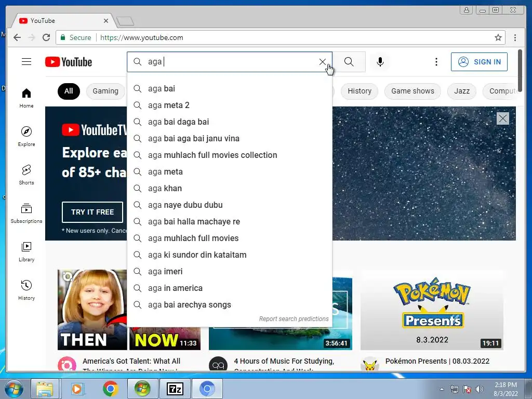Choose suggestion 'aga in america'

point(230,288)
